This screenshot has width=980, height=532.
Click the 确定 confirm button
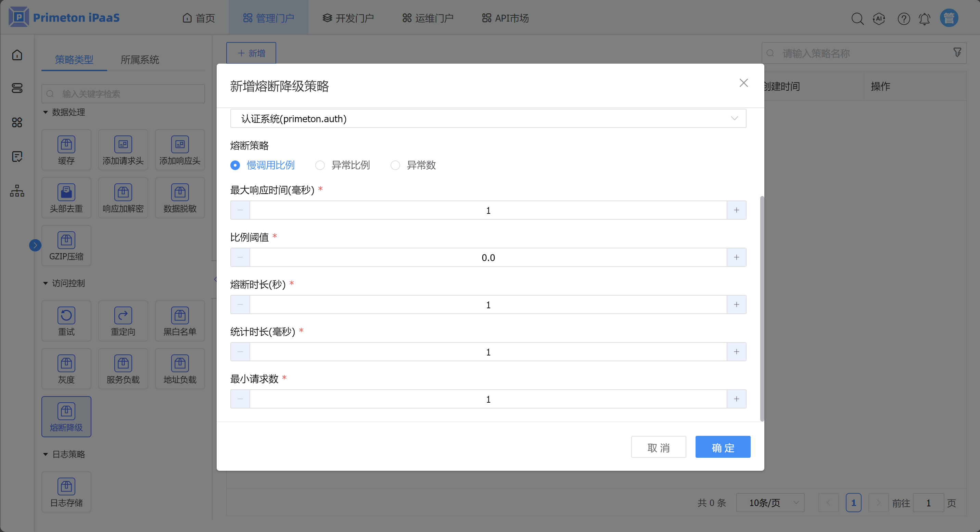723,447
